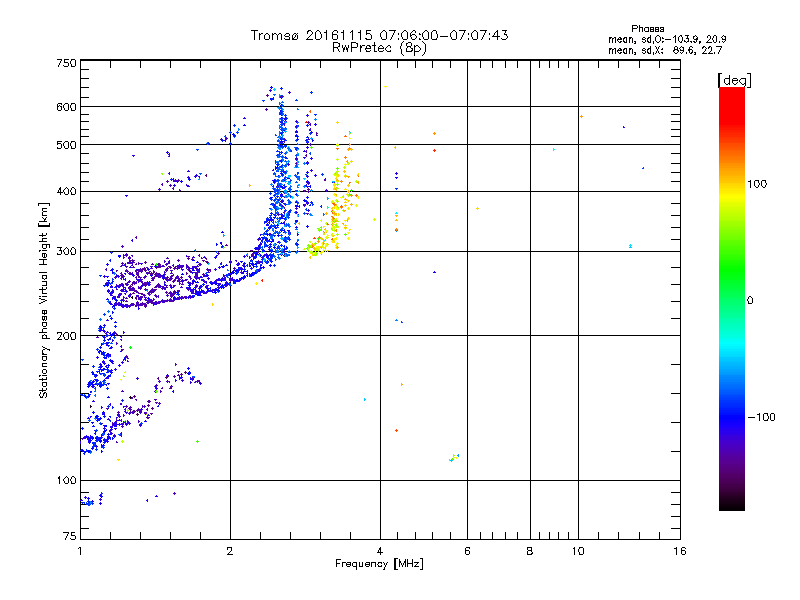Screen dimensions: 800x600
Task: Click the colorbar tick label '0'
Action: point(750,300)
